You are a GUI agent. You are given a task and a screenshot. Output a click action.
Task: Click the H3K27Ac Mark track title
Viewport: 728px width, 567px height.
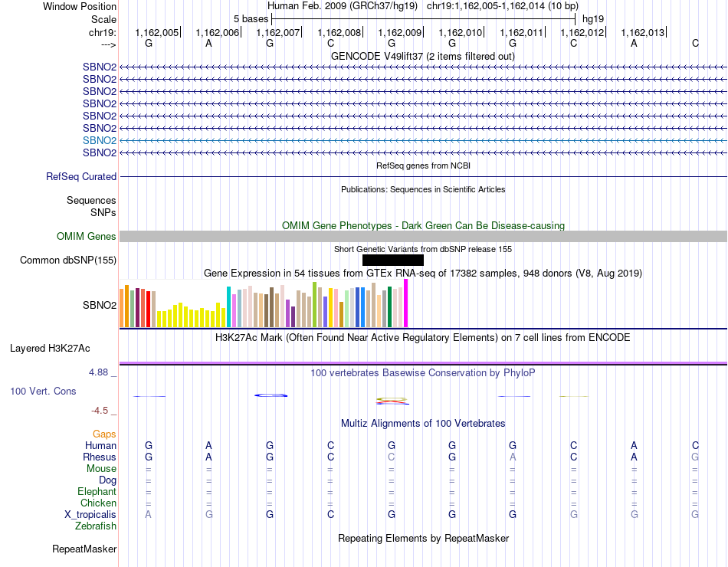pyautogui.click(x=423, y=338)
